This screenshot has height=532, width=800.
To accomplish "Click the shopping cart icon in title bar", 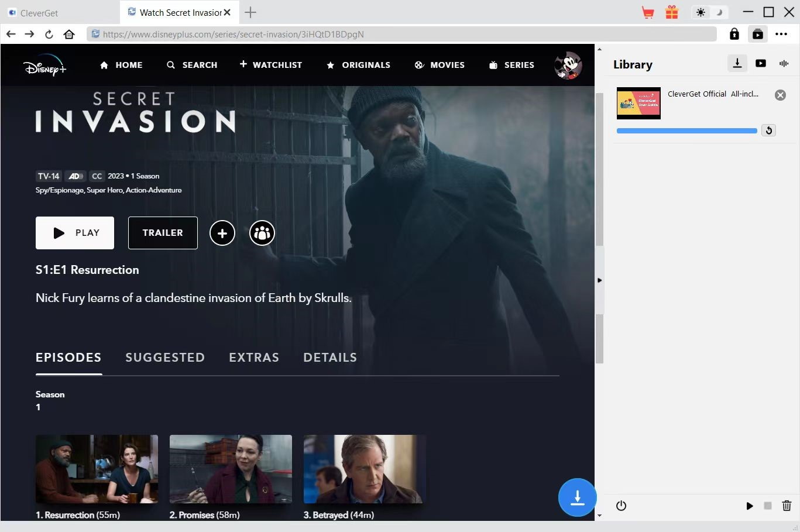I will pyautogui.click(x=648, y=12).
